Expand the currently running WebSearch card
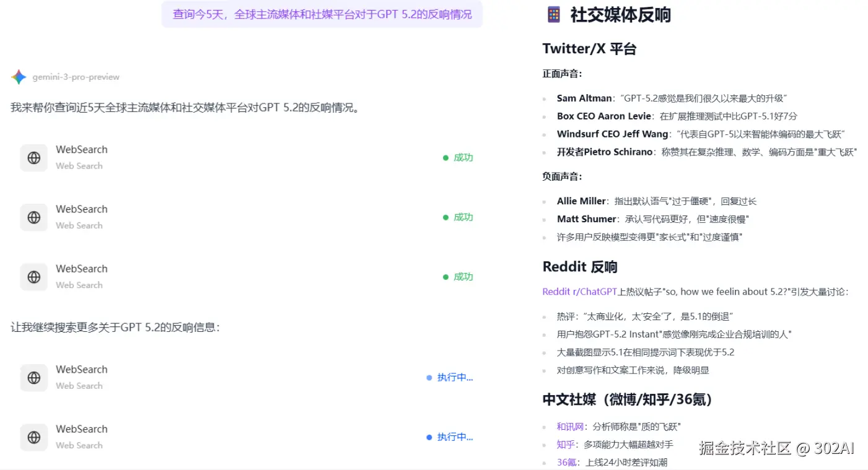 (248, 377)
